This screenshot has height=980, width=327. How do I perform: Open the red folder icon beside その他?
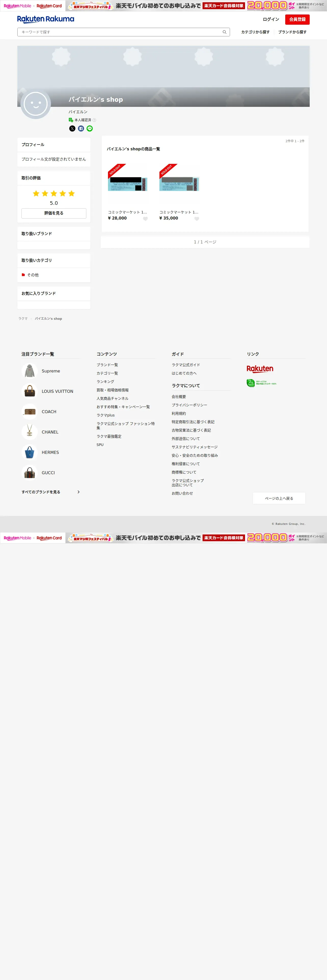click(x=23, y=275)
